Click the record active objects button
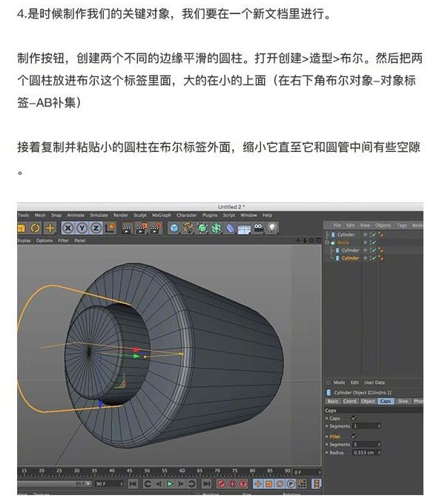 pyautogui.click(x=221, y=483)
